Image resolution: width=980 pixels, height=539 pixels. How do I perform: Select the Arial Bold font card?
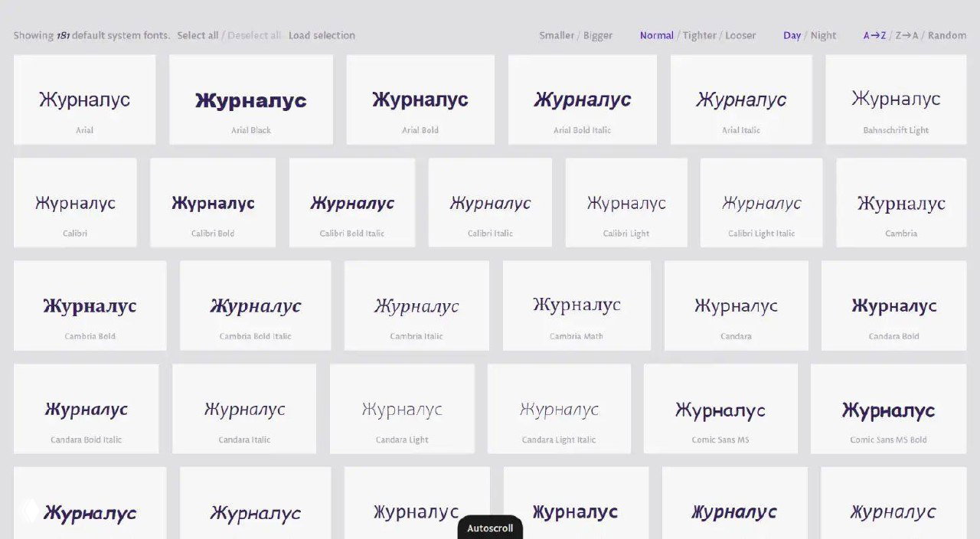pyautogui.click(x=420, y=100)
